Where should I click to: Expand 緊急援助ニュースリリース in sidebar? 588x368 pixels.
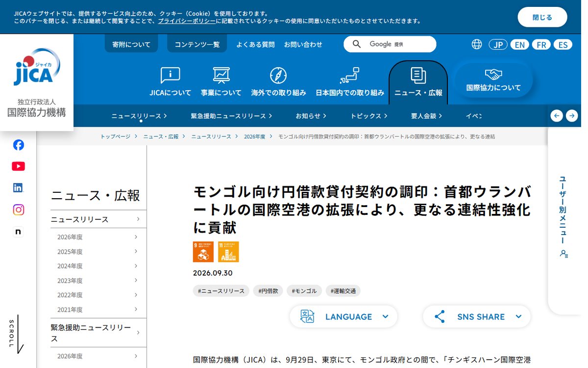[x=98, y=333]
